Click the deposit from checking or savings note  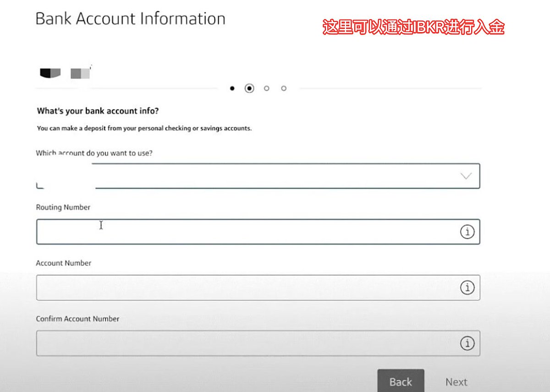tap(144, 129)
